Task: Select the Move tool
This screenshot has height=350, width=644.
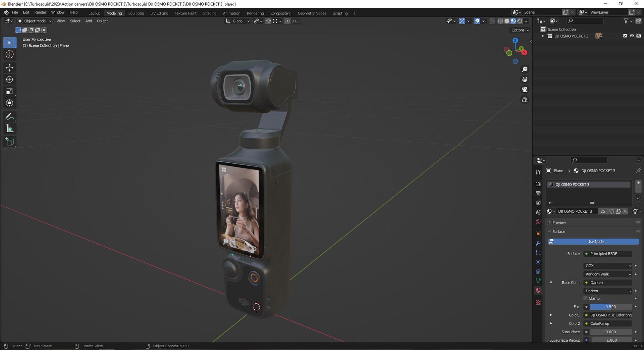Action: 10,68
